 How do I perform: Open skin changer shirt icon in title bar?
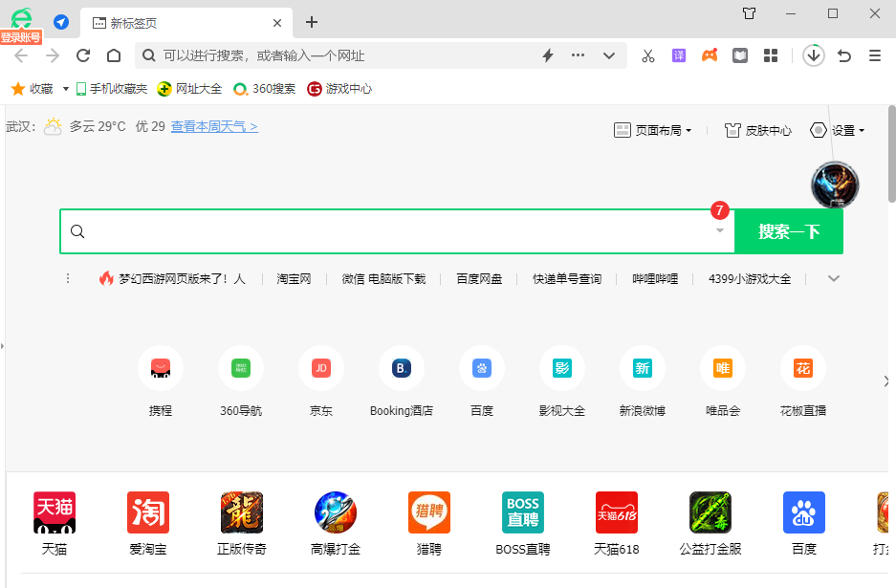pos(749,13)
